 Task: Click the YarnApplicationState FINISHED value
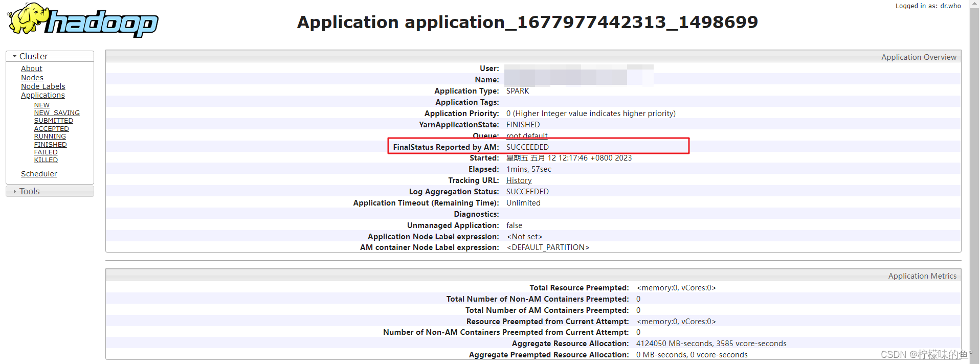(x=523, y=125)
